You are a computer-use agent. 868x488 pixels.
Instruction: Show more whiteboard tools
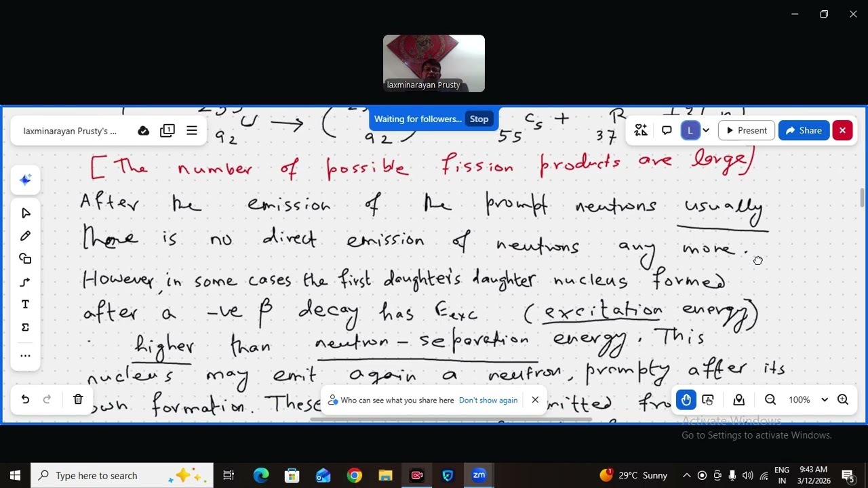coord(26,356)
